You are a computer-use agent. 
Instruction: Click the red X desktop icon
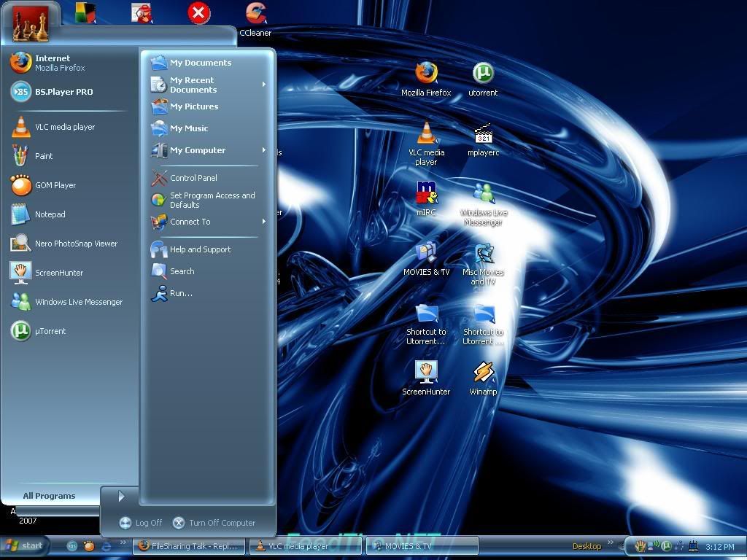pos(198,13)
